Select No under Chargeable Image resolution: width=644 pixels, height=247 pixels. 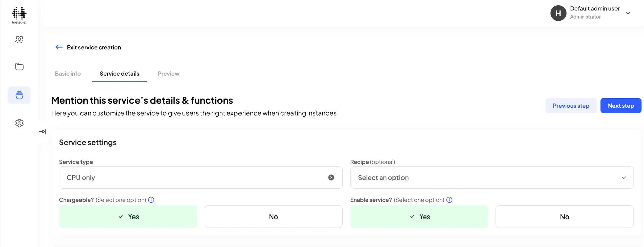click(x=273, y=217)
